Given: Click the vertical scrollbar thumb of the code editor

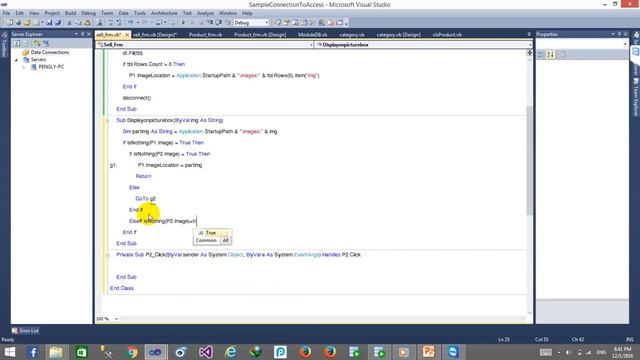Looking at the screenshot, I should [529, 160].
